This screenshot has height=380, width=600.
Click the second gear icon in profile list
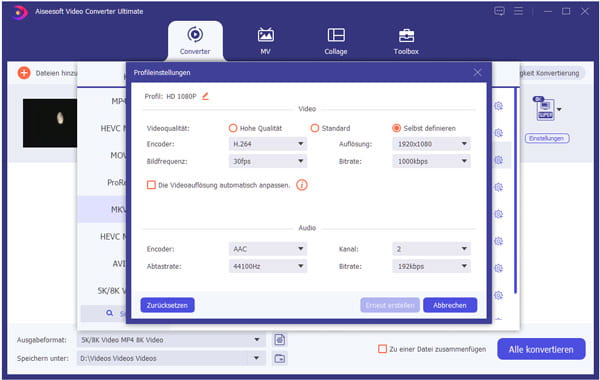(498, 133)
